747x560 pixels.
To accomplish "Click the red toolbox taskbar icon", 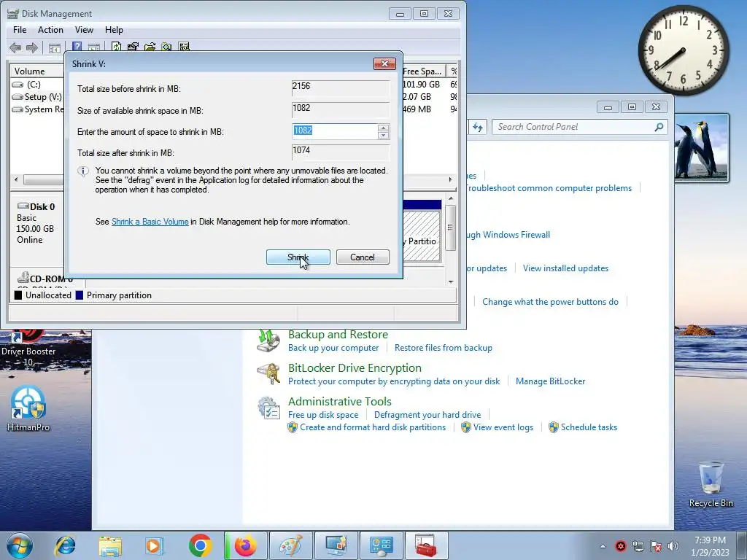I will coord(426,545).
